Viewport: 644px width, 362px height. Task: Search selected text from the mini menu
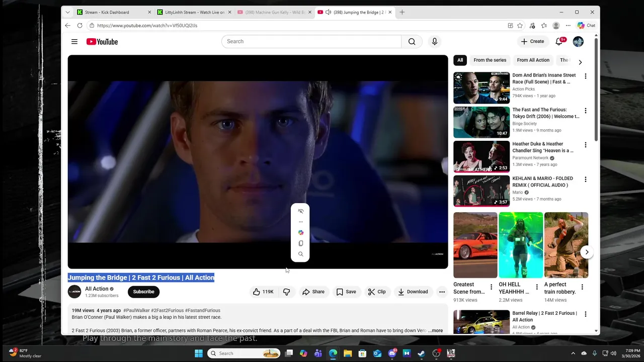pyautogui.click(x=300, y=254)
